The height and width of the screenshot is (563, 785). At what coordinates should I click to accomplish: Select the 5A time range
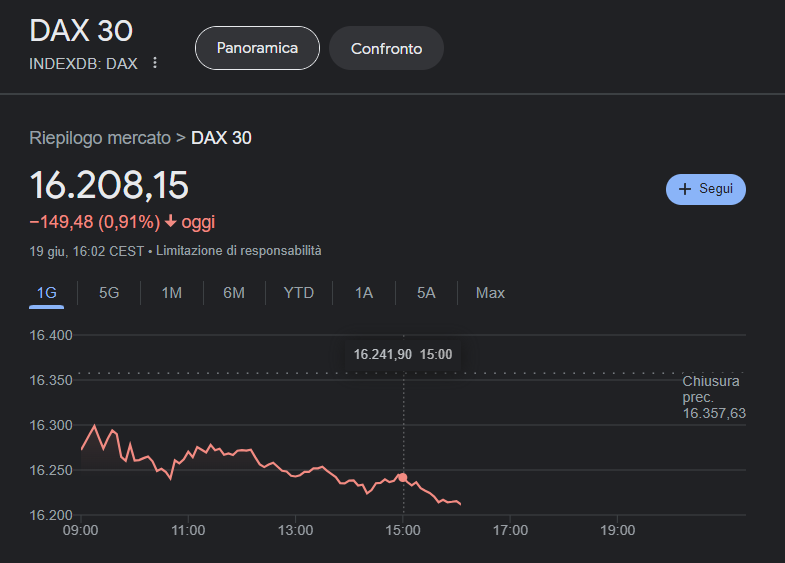pyautogui.click(x=427, y=293)
